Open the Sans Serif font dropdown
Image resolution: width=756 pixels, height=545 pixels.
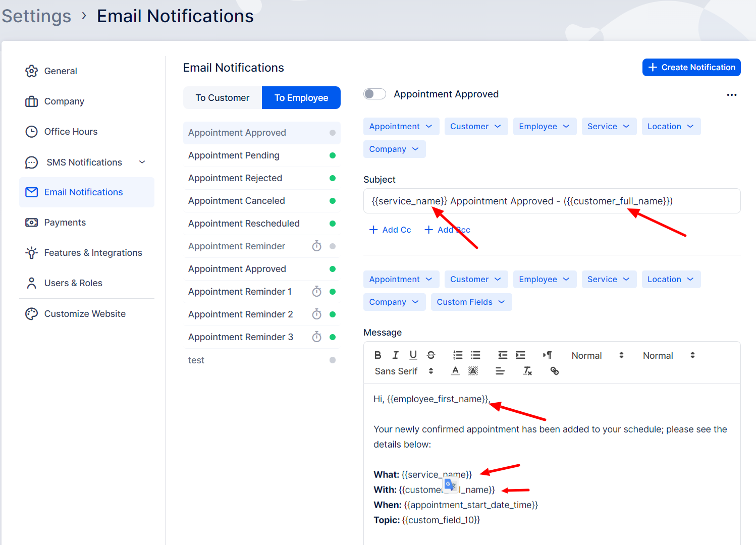(x=404, y=371)
